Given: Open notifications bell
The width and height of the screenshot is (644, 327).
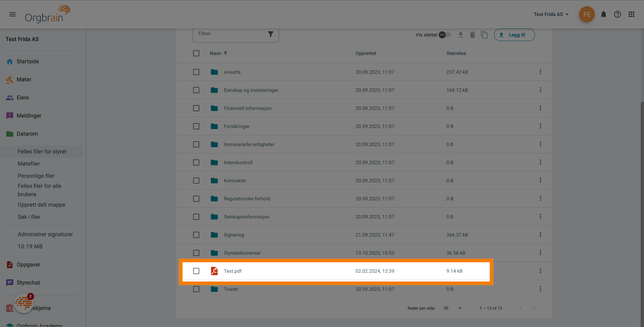Looking at the screenshot, I should (x=604, y=14).
